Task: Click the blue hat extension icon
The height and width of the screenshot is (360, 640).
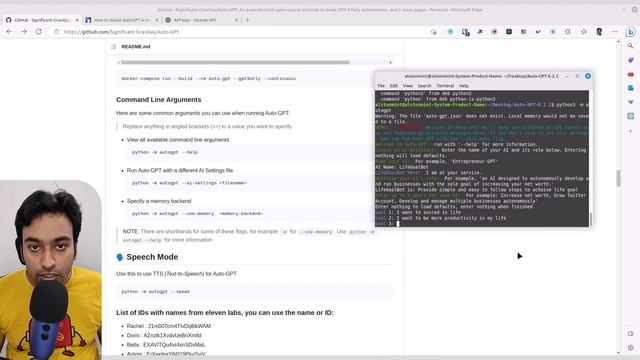Action: point(480,31)
